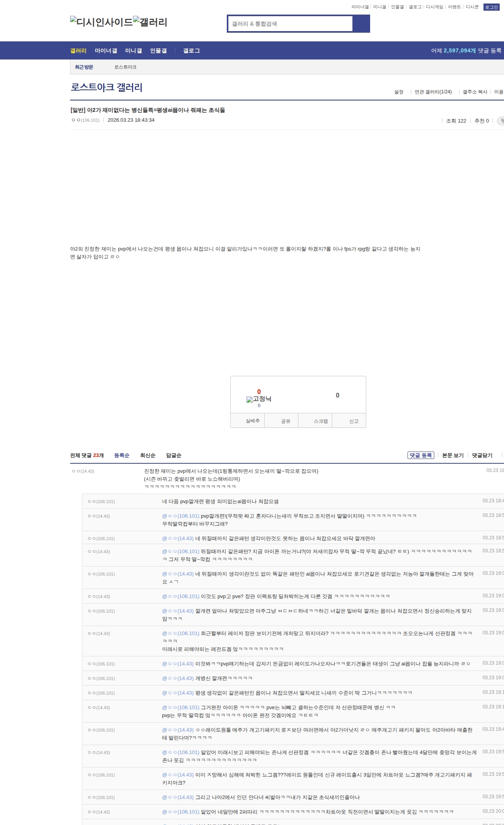The image size is (504, 825).
Task: Switch to the 마이너갤 tab in navigation bar
Action: point(106,51)
